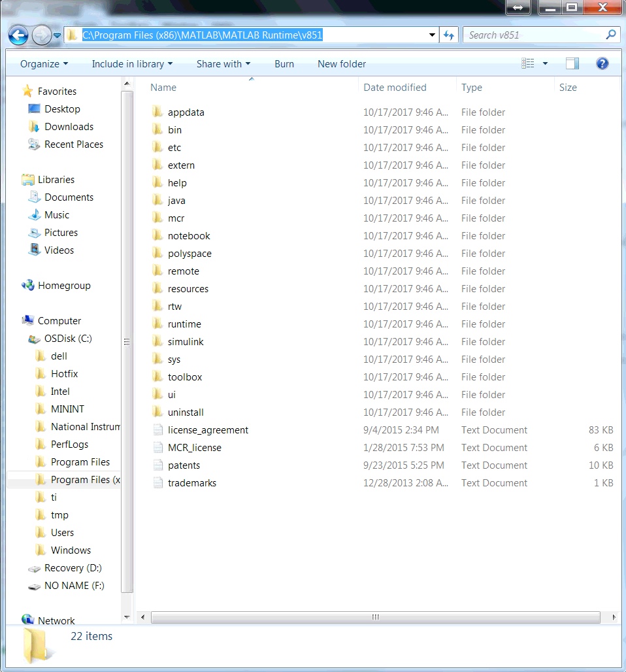Sort by Date modified column
The image size is (626, 672).
click(x=395, y=88)
